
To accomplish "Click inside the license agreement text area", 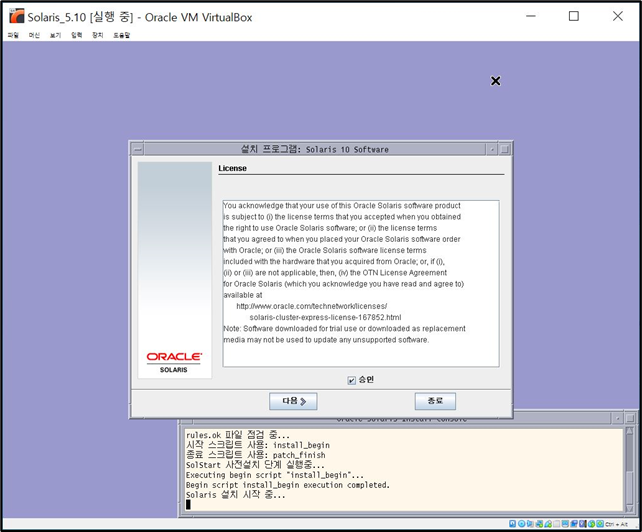I will [x=361, y=283].
